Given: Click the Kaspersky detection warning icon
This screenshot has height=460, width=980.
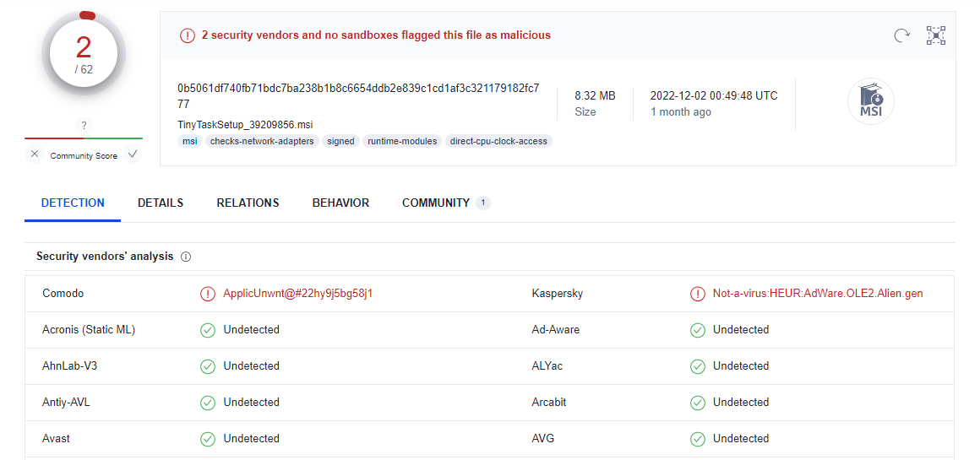Looking at the screenshot, I should coord(697,294).
